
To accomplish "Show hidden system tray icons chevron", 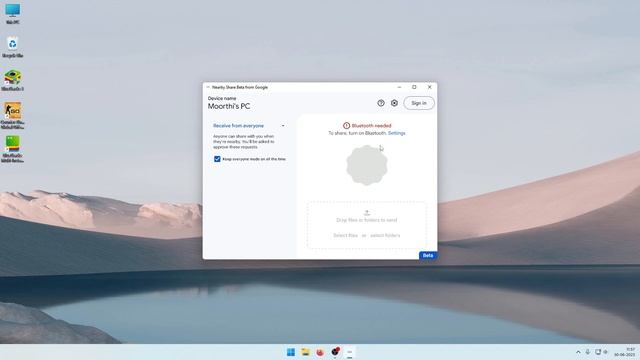I will pos(578,352).
